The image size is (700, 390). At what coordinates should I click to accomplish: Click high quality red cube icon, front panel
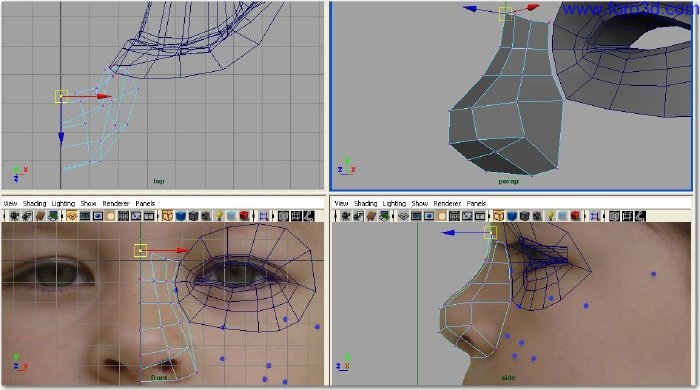pos(244,216)
